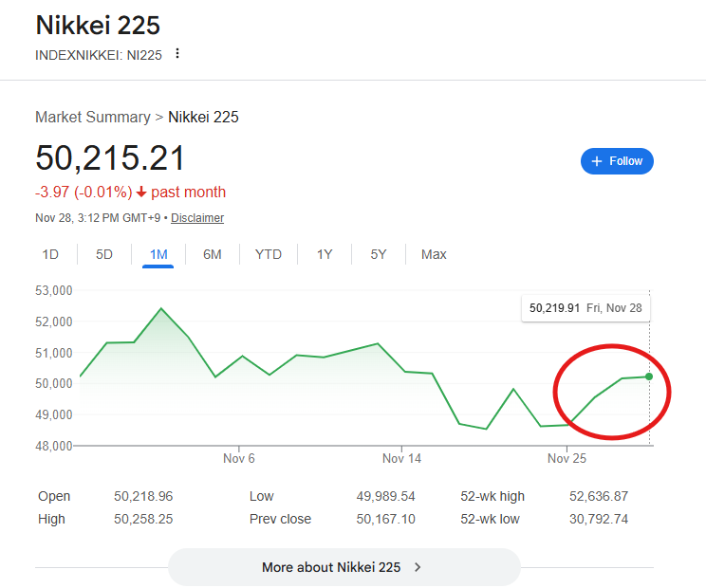Screen dimensions: 706x588
Task: Select the 6M time range tab
Action: 212,254
